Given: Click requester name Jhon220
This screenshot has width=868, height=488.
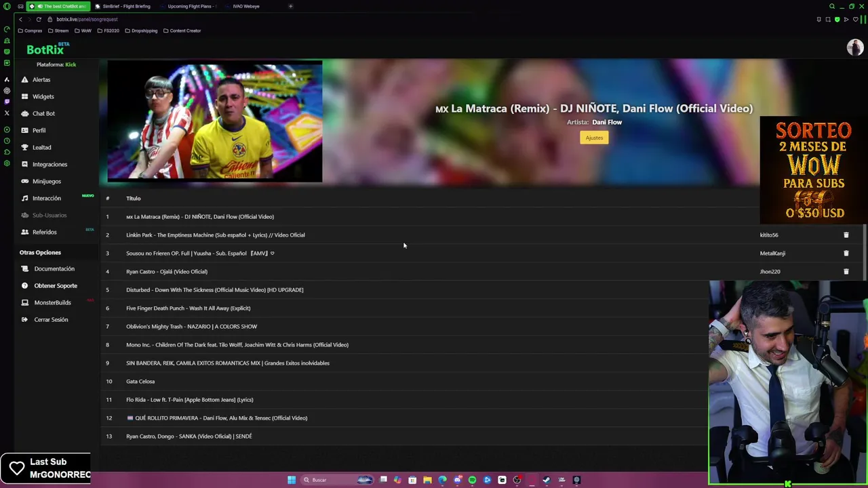Looking at the screenshot, I should pyautogui.click(x=770, y=271).
